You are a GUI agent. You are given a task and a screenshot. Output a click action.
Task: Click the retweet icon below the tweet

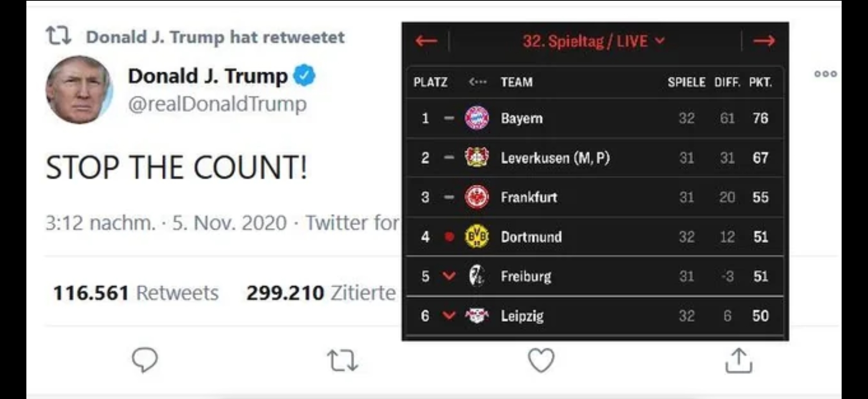343,360
